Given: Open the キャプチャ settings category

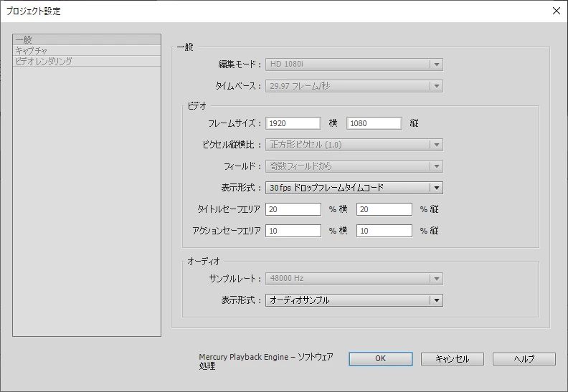Looking at the screenshot, I should click(x=87, y=50).
